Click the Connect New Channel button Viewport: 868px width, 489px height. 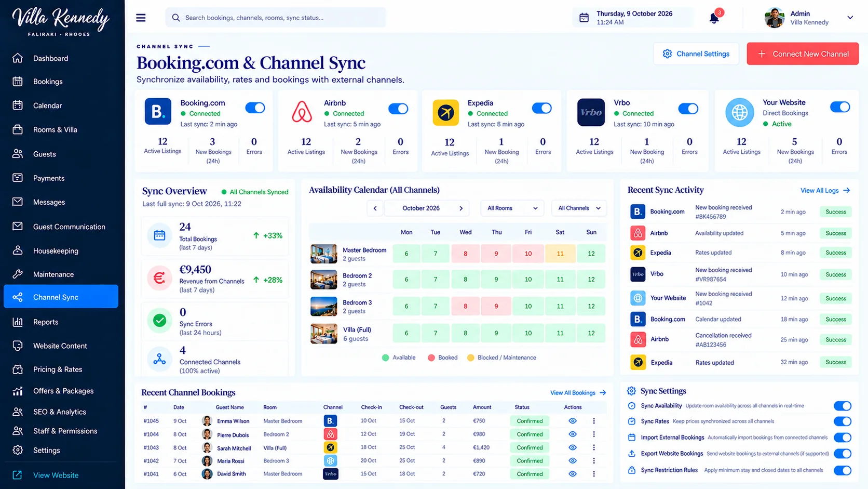click(x=803, y=54)
